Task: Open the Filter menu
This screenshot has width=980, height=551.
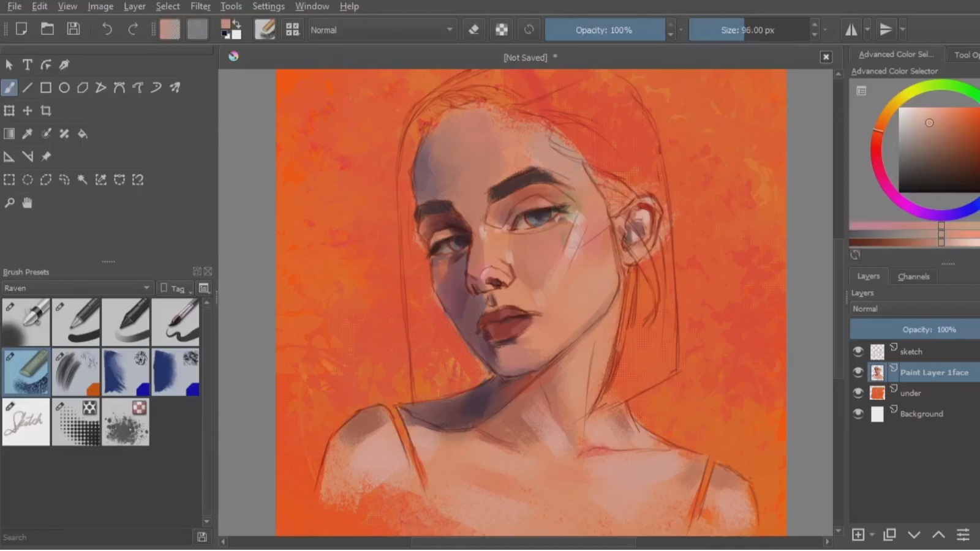Action: tap(200, 6)
